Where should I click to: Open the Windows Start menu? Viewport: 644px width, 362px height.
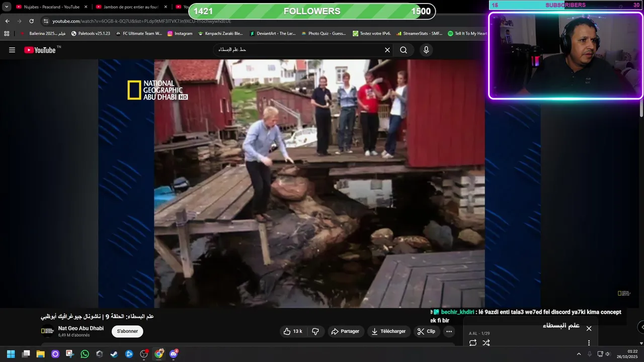11,354
